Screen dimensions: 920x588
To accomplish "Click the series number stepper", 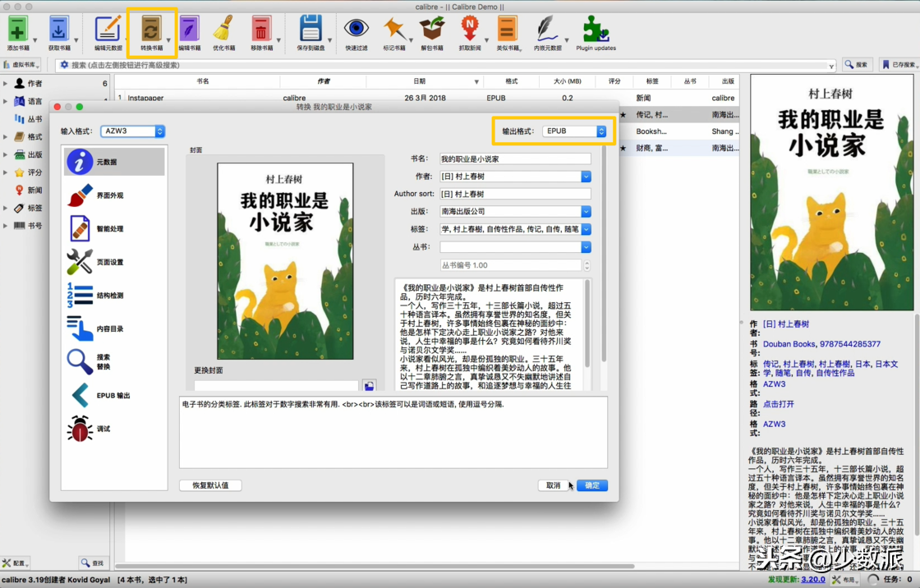I will 586,265.
